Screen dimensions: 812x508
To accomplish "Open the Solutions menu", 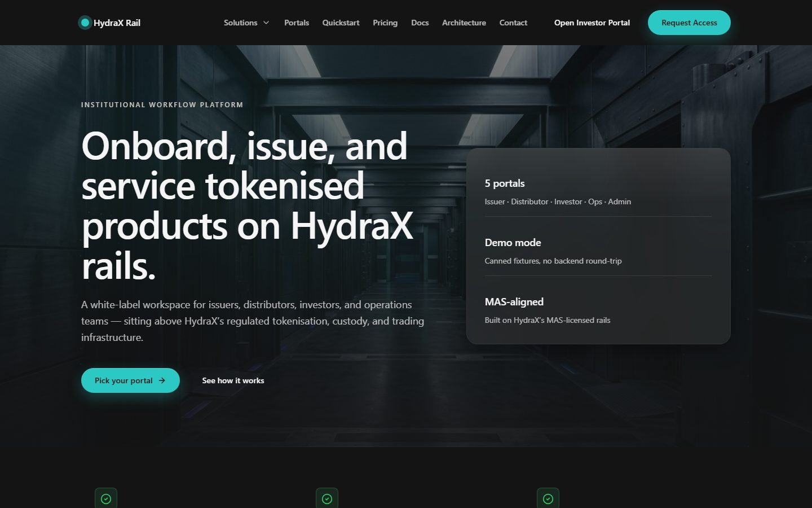I will tap(246, 23).
